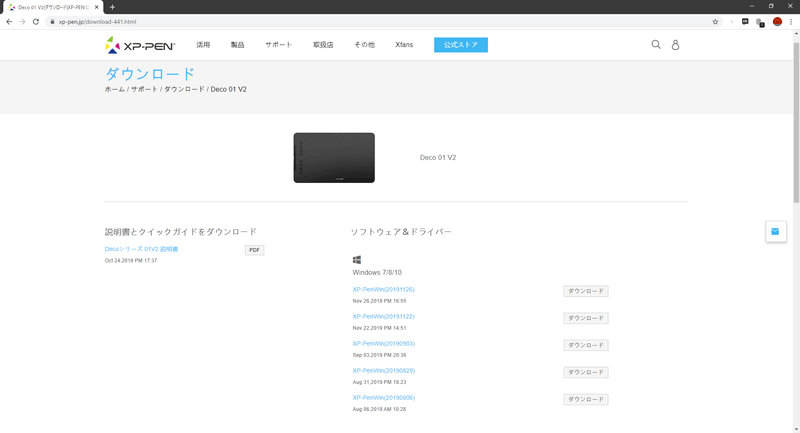This screenshot has height=433, width=800.
Task: Click the Chrome profile avatar
Action: click(x=777, y=22)
